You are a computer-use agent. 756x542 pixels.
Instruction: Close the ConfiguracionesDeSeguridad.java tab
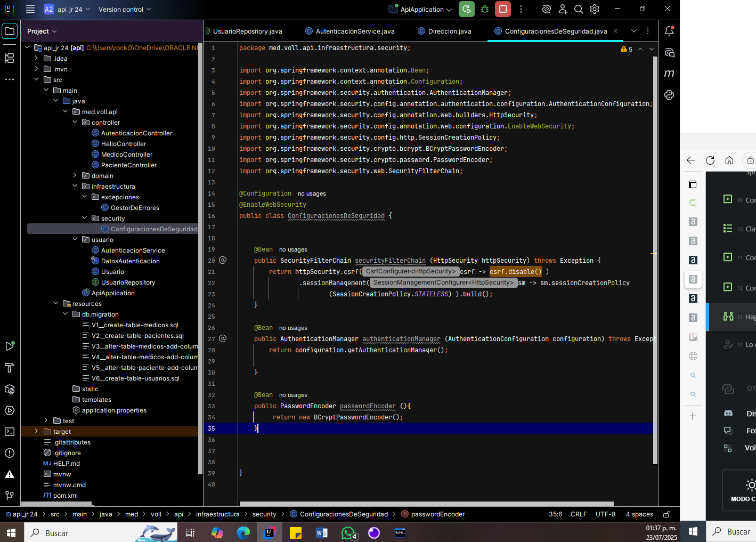pos(615,31)
